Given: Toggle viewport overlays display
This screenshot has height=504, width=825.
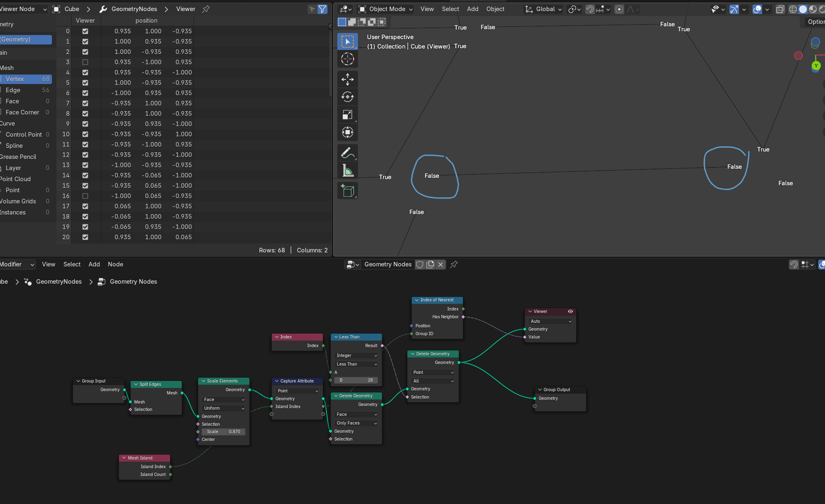Looking at the screenshot, I should point(757,9).
